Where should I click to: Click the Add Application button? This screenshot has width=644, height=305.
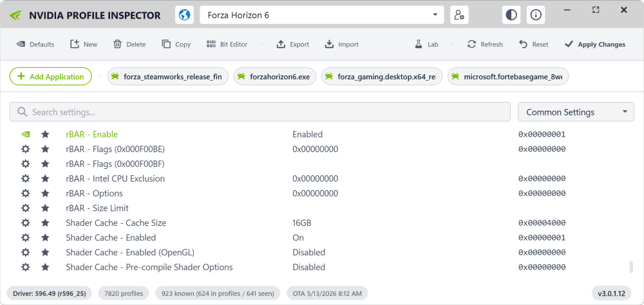[50, 77]
